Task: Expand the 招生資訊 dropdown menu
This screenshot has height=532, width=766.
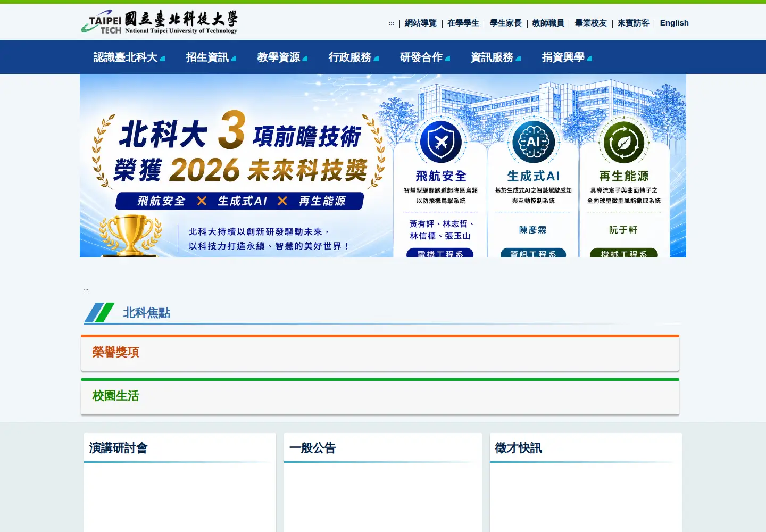Action: click(x=211, y=57)
